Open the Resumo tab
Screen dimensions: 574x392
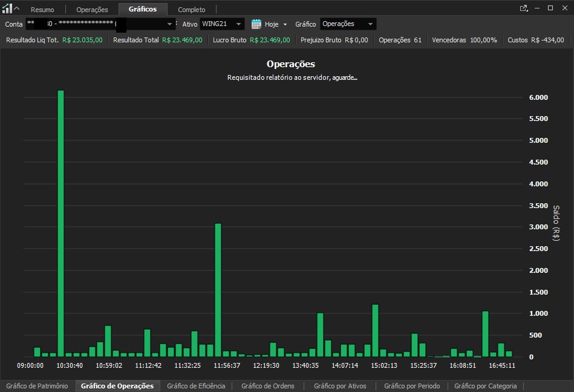click(x=42, y=10)
